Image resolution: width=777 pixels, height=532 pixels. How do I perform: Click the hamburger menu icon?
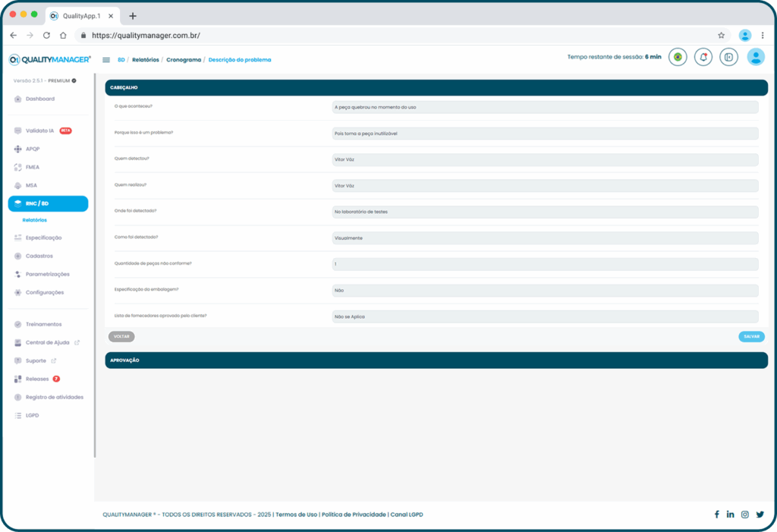coord(105,59)
